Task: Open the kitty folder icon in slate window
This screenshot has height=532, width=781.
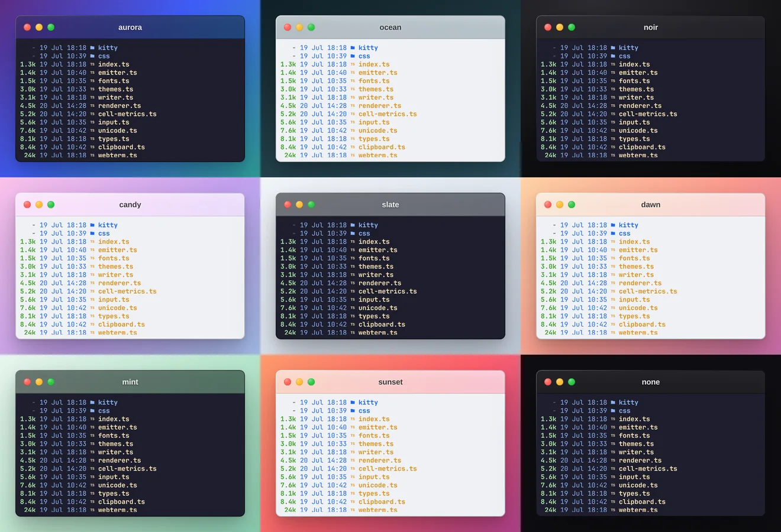Action: [x=353, y=225]
